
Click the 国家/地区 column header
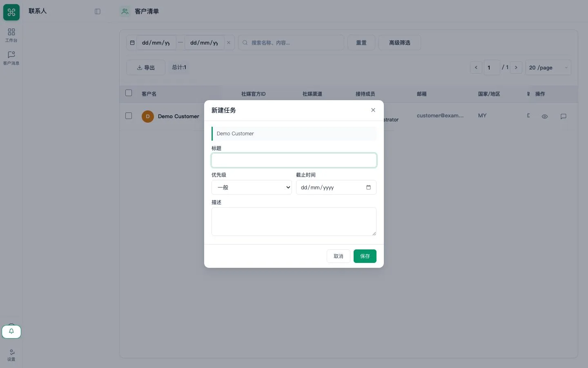[489, 94]
